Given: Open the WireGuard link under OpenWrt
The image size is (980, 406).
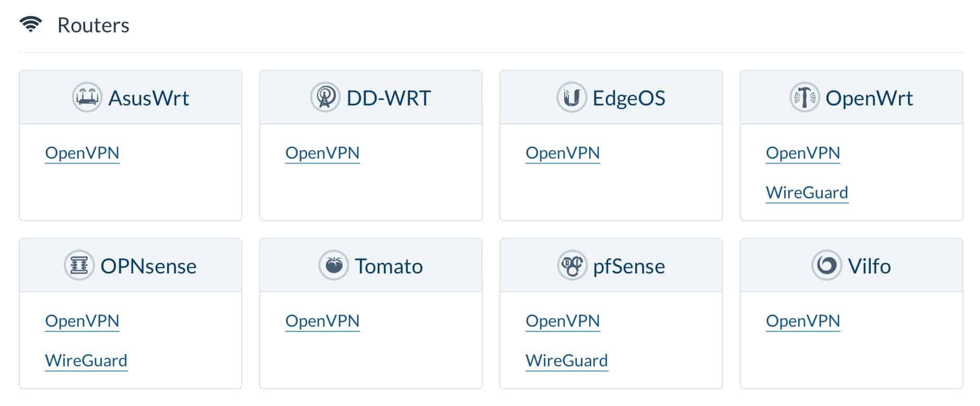Looking at the screenshot, I should point(807,193).
